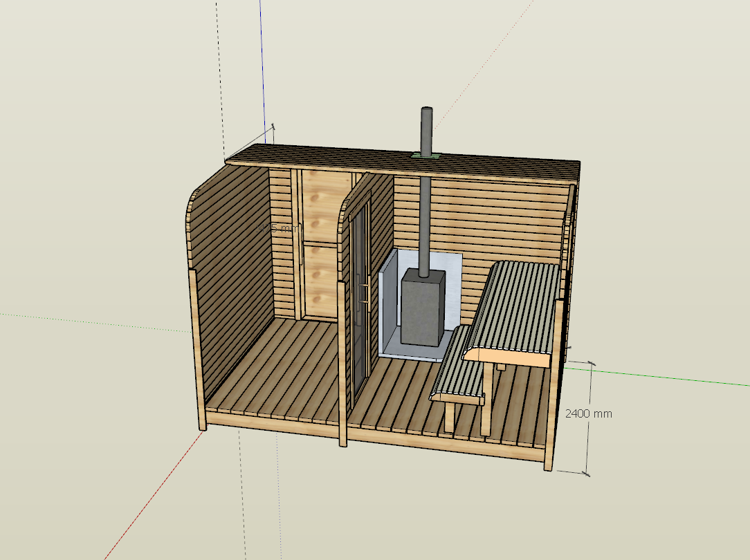Select the gray sauna stove body
The width and height of the screenshot is (750, 560).
(422, 308)
